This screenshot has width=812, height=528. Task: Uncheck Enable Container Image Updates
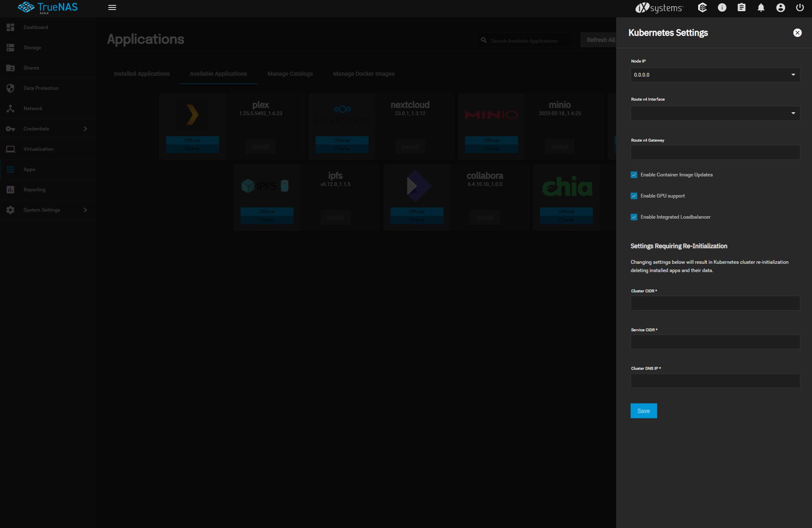[x=634, y=175]
